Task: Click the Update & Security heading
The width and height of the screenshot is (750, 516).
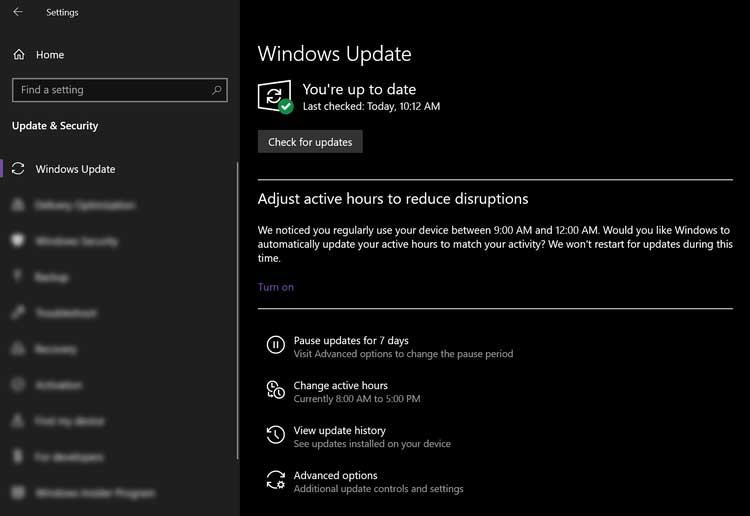Action: click(x=55, y=126)
